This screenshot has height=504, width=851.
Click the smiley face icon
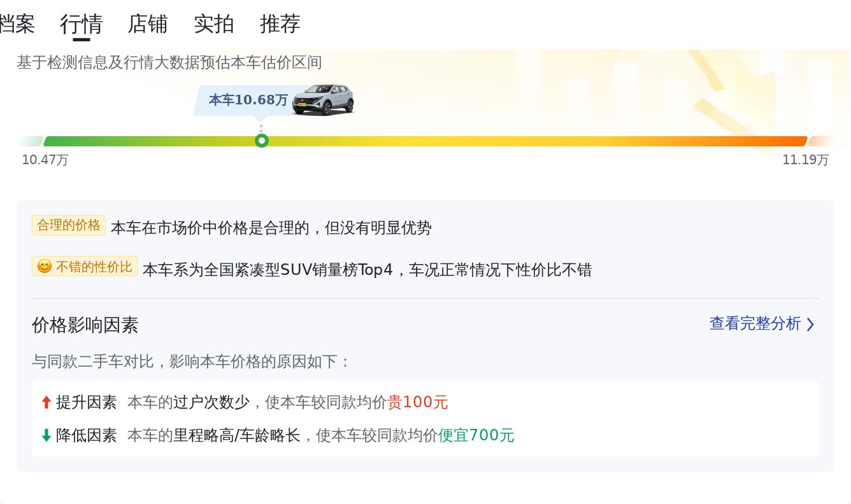click(45, 267)
